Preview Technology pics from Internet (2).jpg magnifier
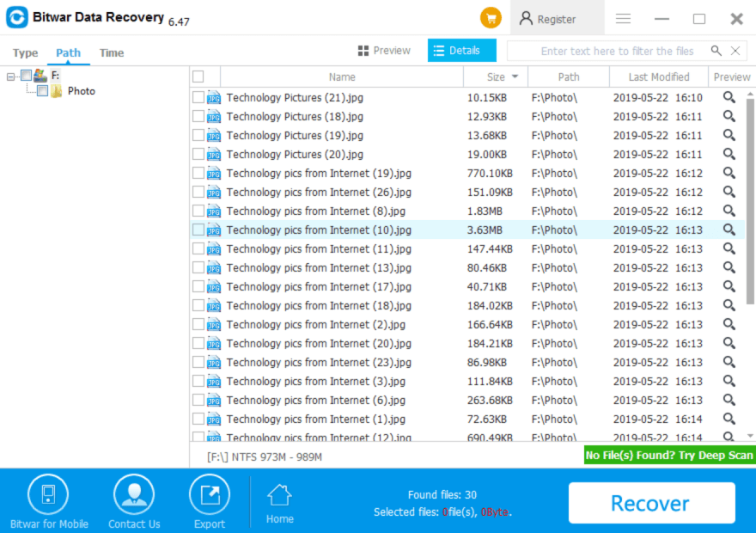This screenshot has width=756, height=533. click(729, 324)
